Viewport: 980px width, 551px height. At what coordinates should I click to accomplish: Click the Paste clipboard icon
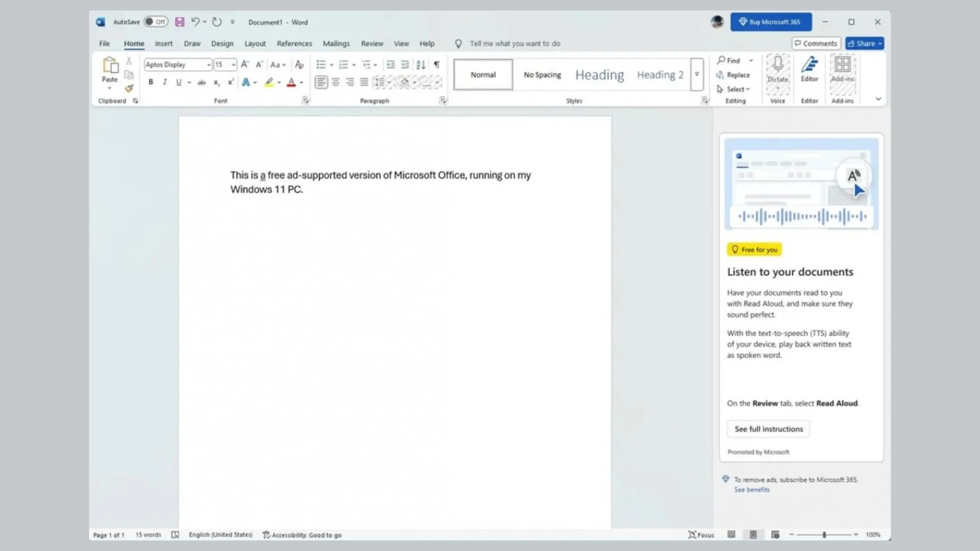coord(110,65)
